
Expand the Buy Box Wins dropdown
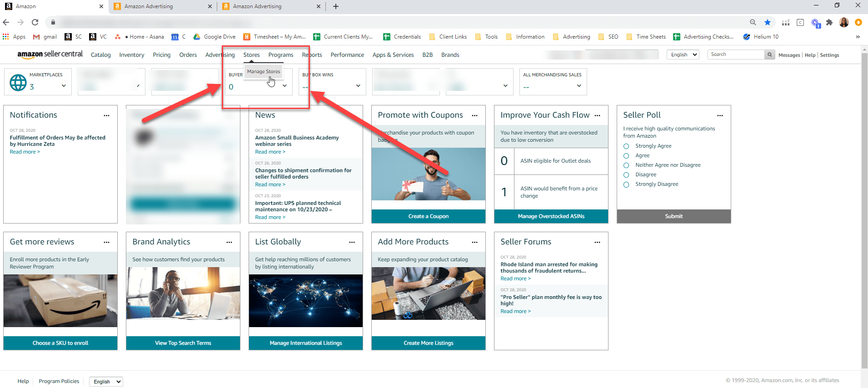[x=358, y=86]
